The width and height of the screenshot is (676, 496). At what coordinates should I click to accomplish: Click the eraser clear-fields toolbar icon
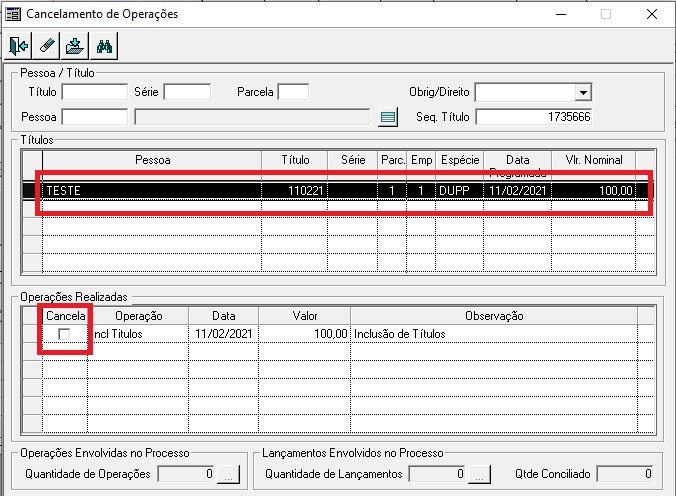coord(47,46)
